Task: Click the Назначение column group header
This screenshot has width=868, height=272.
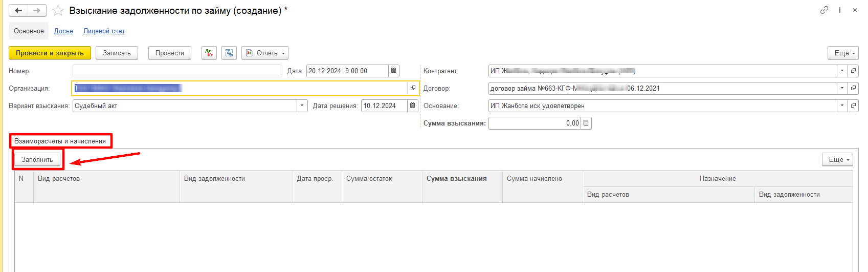Action: tap(718, 179)
